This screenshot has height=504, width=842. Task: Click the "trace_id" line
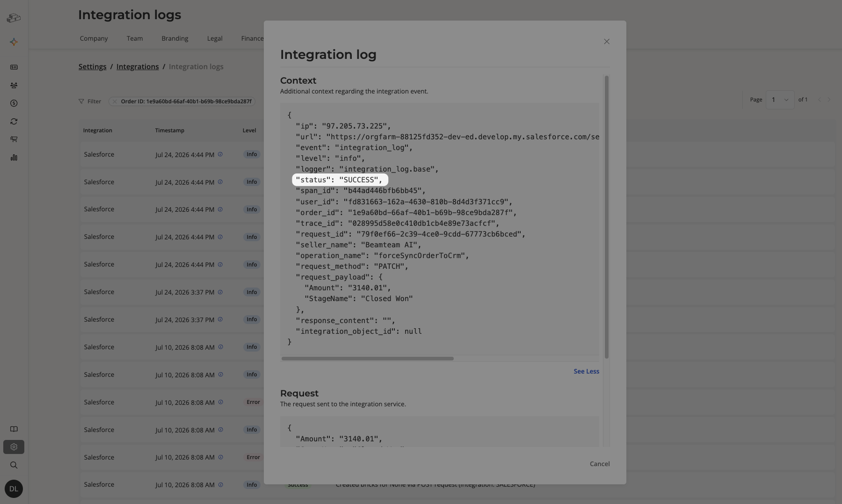tap(398, 223)
